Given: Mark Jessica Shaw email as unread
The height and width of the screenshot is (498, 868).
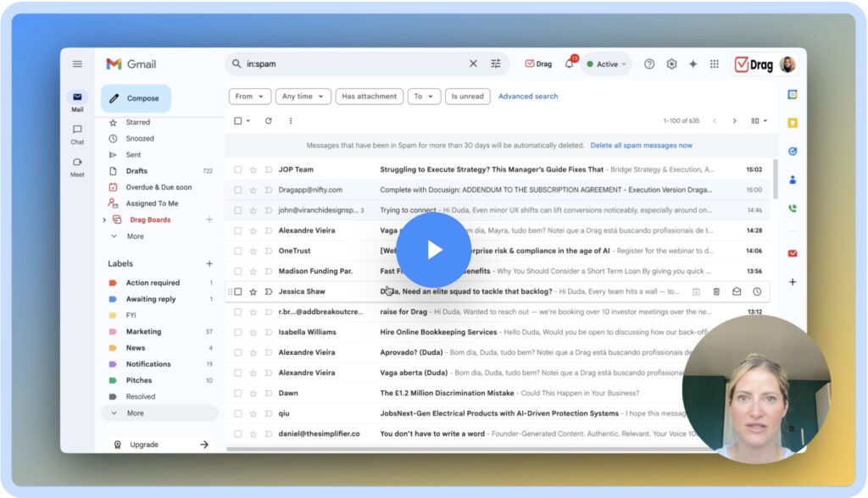Looking at the screenshot, I should click(x=737, y=291).
